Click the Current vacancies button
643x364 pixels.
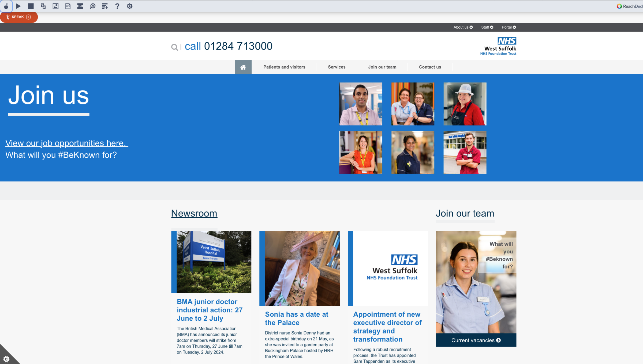coord(476,340)
